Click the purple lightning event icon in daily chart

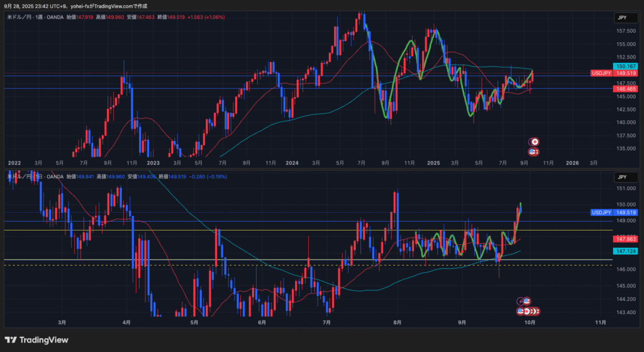click(521, 302)
